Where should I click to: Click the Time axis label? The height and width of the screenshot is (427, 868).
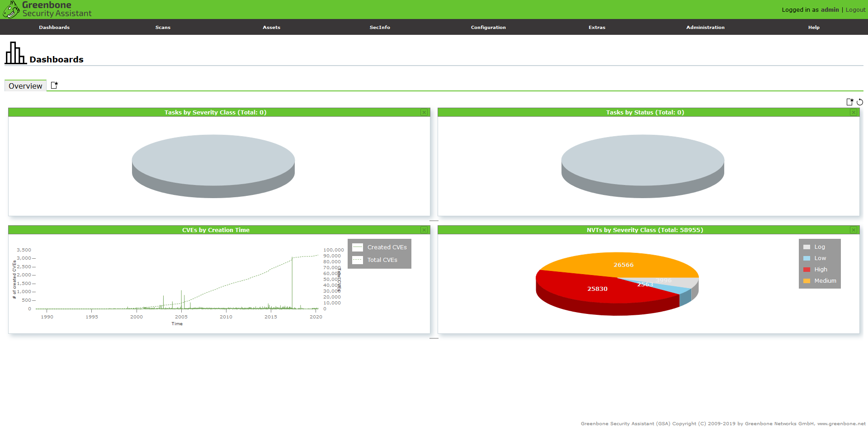(177, 324)
